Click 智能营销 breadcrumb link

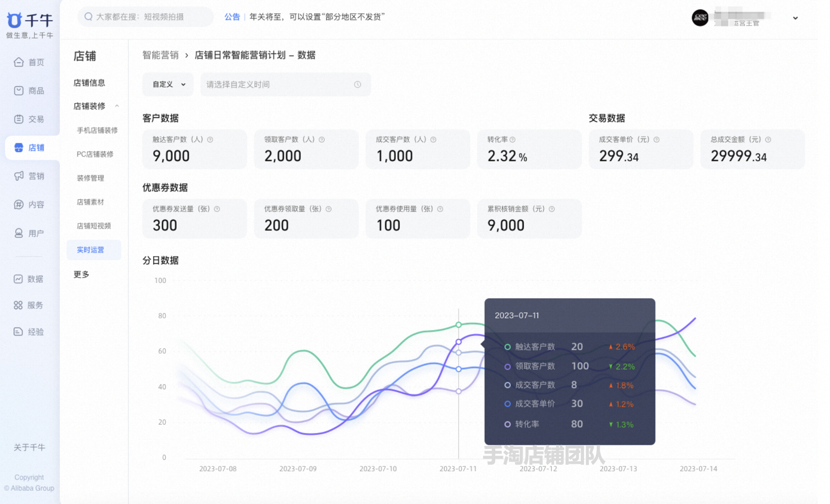pos(160,55)
